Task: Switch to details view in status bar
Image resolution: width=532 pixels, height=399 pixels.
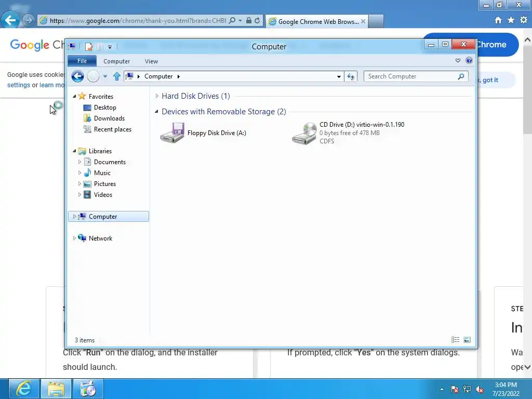Action: pos(455,340)
